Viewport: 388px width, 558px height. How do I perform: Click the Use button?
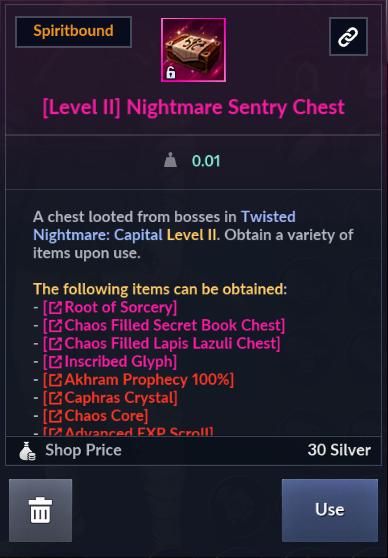coord(330,510)
